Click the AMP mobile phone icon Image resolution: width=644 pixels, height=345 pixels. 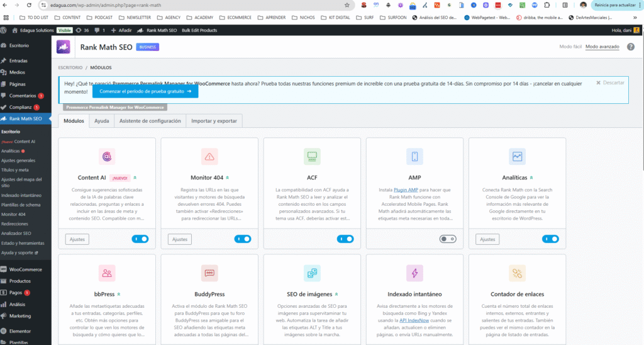click(414, 157)
